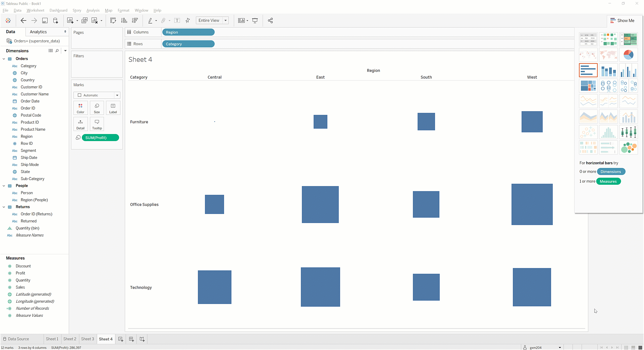Open the Analysis menu
Viewport: 644px width, 350px height.
click(x=93, y=10)
